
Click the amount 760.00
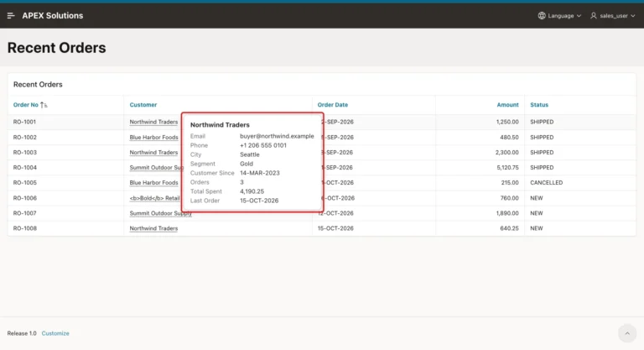(x=509, y=198)
